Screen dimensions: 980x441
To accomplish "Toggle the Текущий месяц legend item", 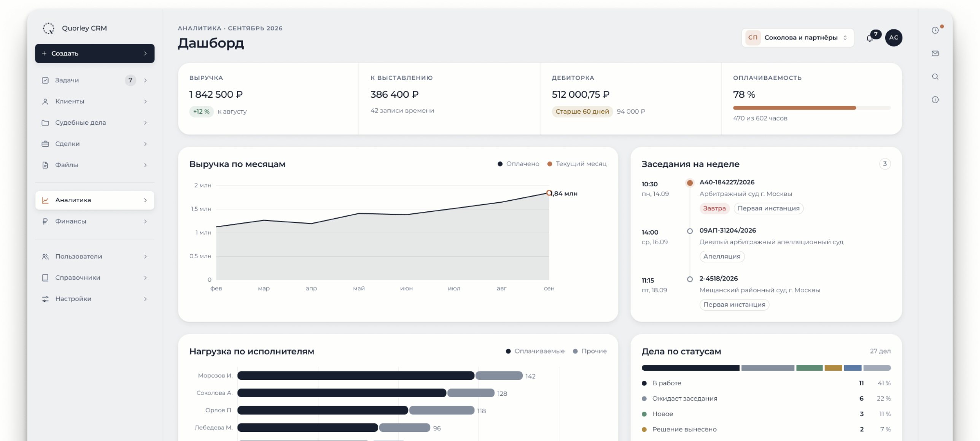I will point(577,164).
